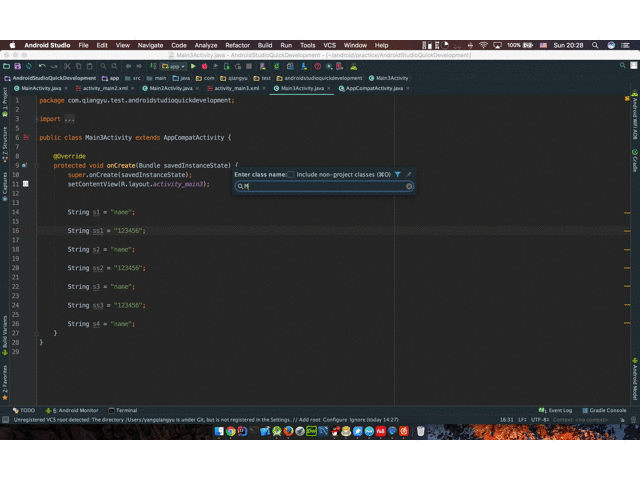The width and height of the screenshot is (640, 480).
Task: Click inside the class name search field
Action: [x=320, y=186]
